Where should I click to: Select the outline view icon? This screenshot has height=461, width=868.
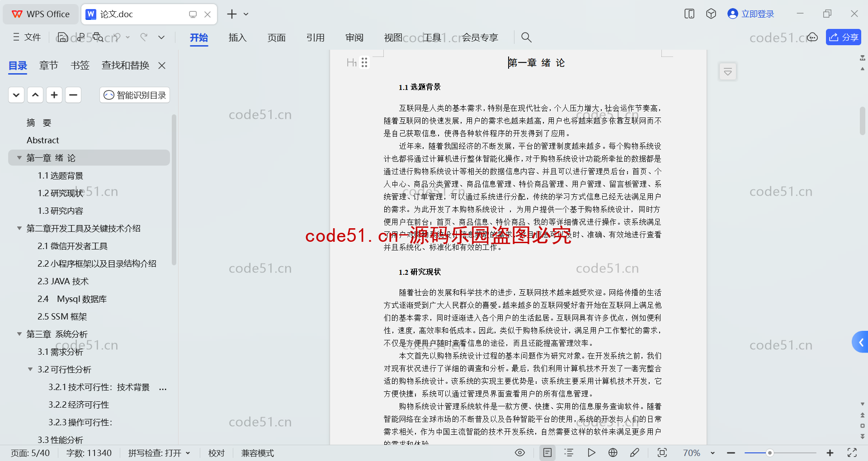pyautogui.click(x=569, y=452)
